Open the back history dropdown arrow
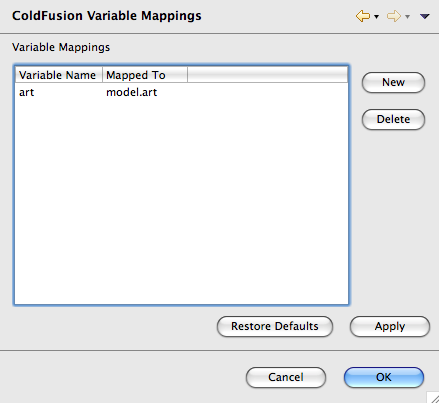Viewport: 439px width, 403px height. coord(376,16)
